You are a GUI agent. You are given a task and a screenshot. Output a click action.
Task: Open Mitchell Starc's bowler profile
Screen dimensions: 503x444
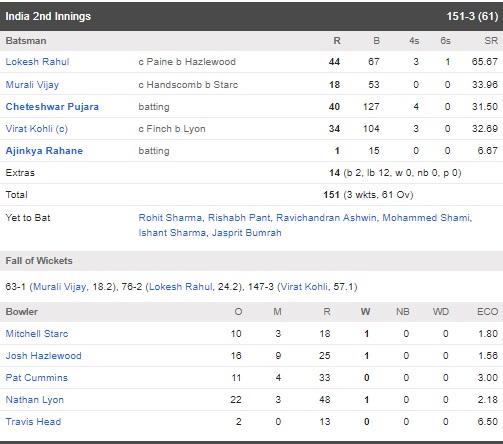(37, 334)
